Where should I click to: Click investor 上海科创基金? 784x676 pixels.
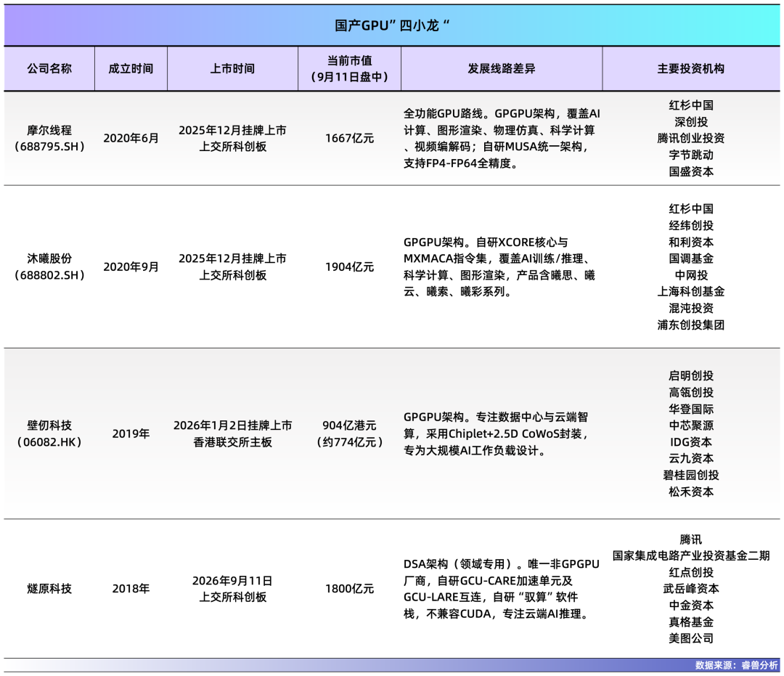[x=691, y=291]
